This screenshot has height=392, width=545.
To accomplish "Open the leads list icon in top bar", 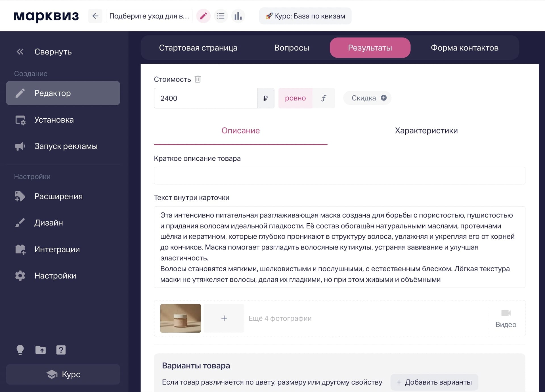I will click(x=221, y=16).
